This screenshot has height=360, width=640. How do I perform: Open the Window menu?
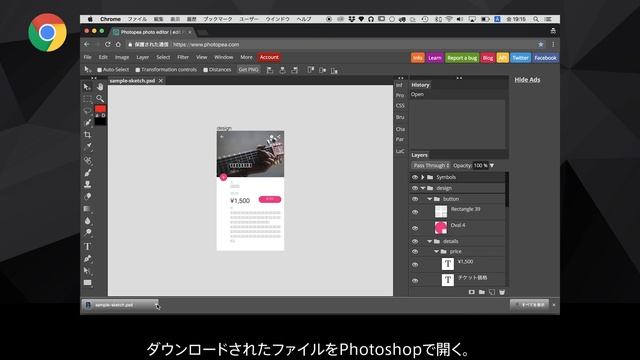click(224, 58)
